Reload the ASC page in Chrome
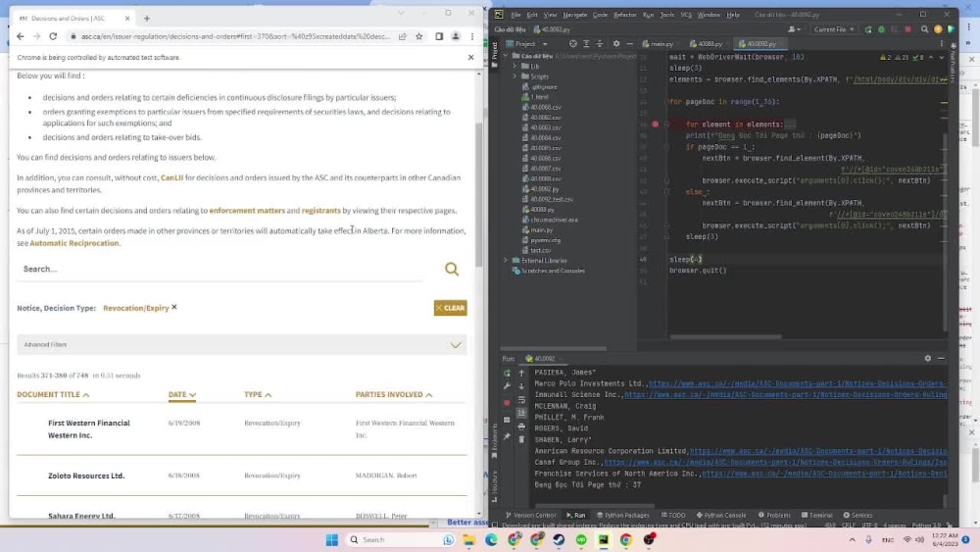 (x=53, y=36)
